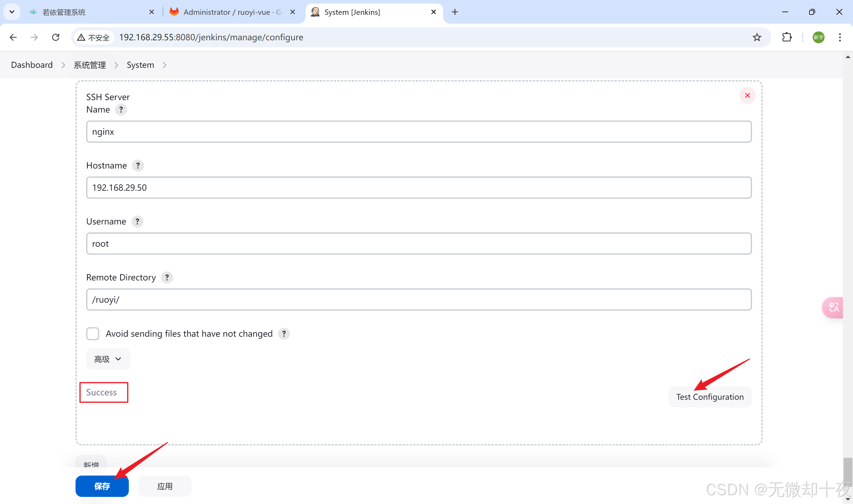Click help icon next to Name label
853x504 pixels.
click(121, 110)
